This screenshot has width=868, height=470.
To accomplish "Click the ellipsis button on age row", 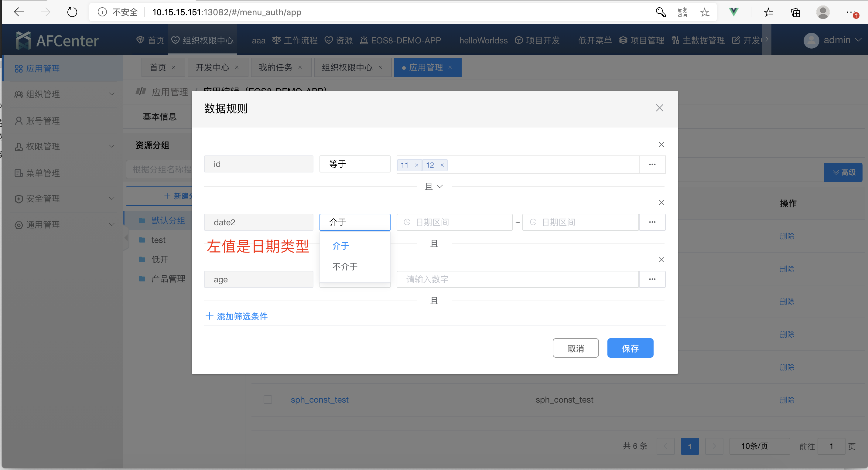I will [x=652, y=279].
